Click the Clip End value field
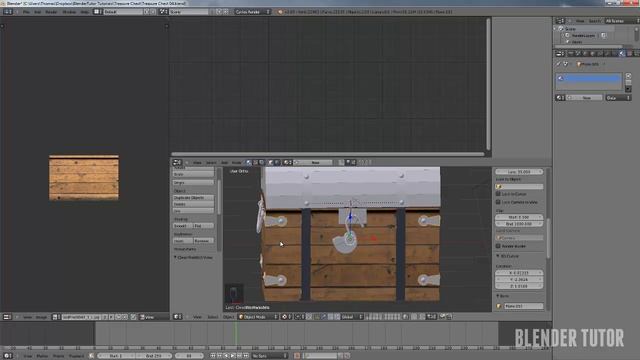 pos(519,224)
